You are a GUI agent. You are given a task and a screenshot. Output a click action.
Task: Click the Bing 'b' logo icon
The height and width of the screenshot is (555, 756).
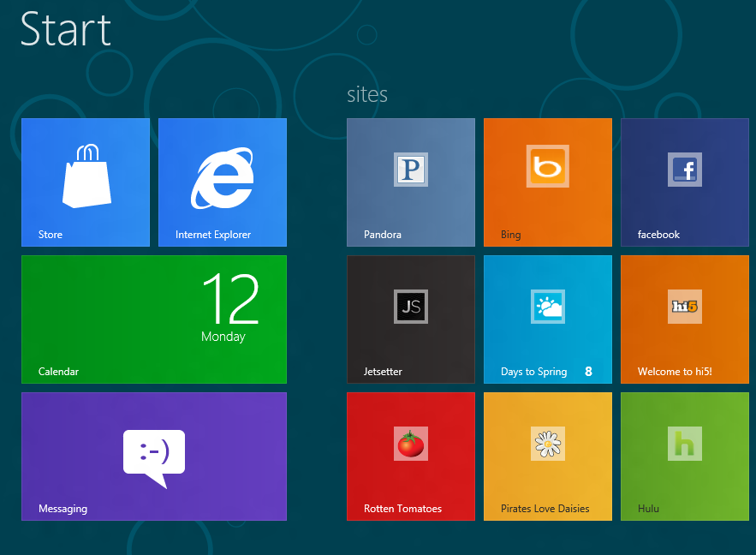548,166
